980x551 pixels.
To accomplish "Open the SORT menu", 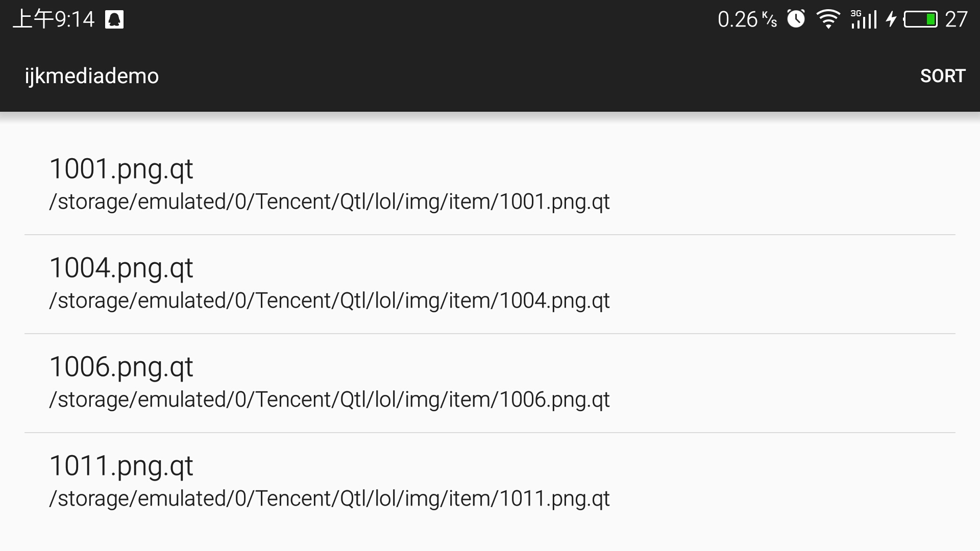I will 943,76.
